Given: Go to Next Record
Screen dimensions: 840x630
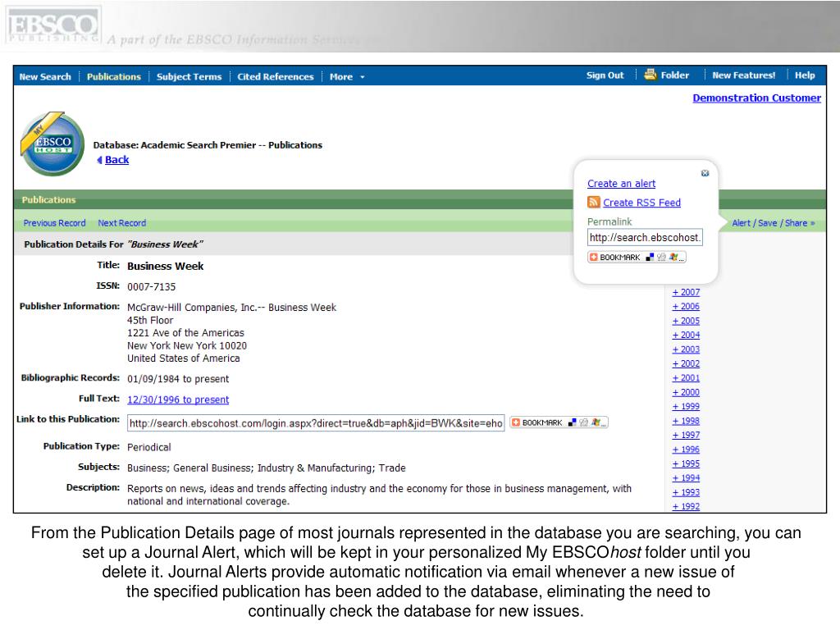Looking at the screenshot, I should click(121, 223).
